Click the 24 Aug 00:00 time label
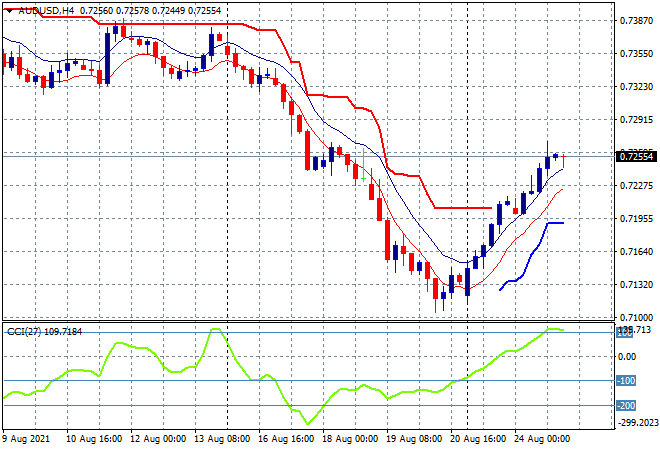Screen dimensions: 660x450 coord(542,439)
